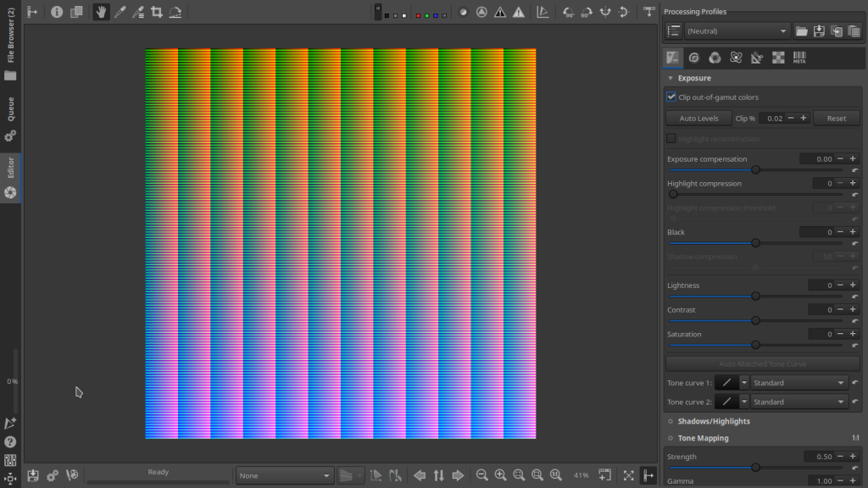Click the Auto Levels button
868x488 pixels.
[x=698, y=119]
